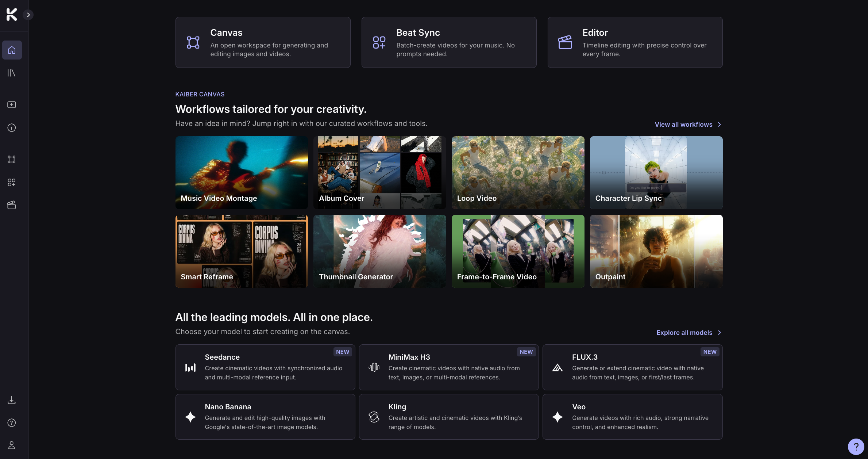Viewport: 868px width, 459px height.
Task: Open the Canvas icon in sidebar
Action: [x=12, y=160]
